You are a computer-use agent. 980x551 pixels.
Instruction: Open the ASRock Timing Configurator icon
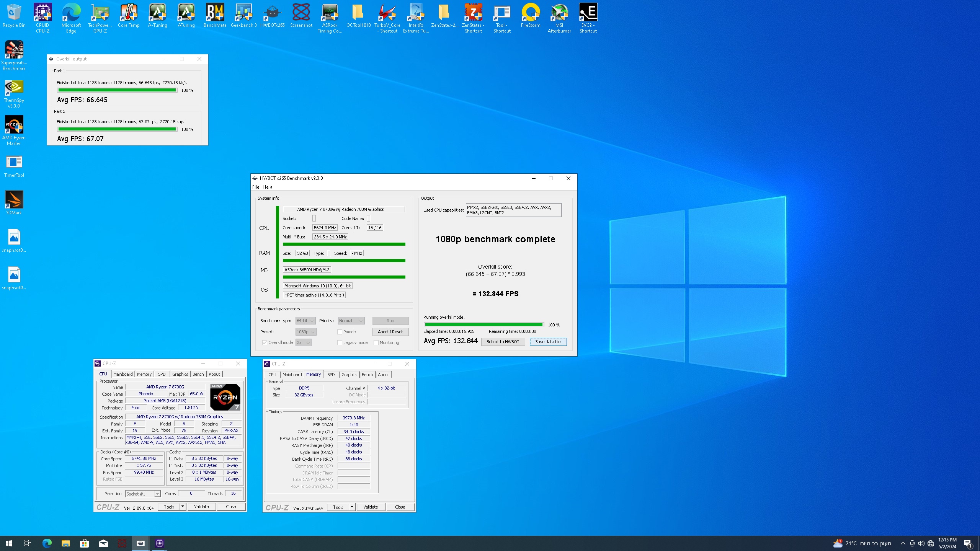[x=330, y=18]
